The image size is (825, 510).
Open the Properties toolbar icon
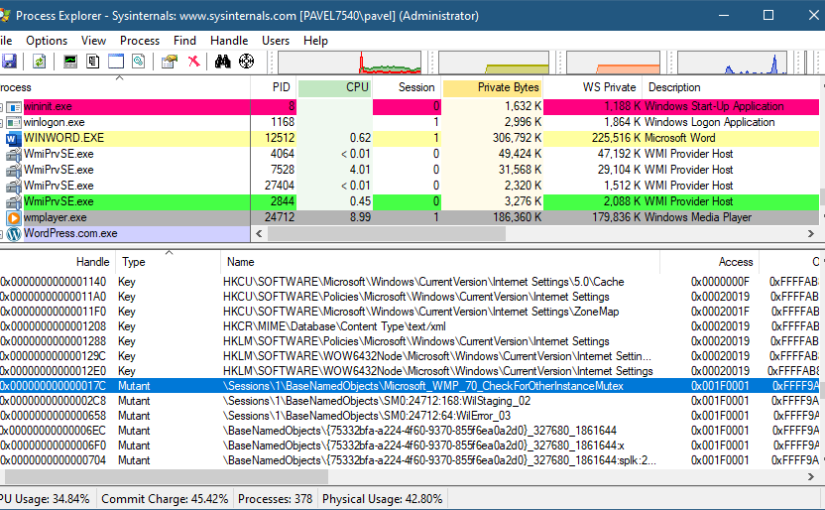(x=169, y=62)
